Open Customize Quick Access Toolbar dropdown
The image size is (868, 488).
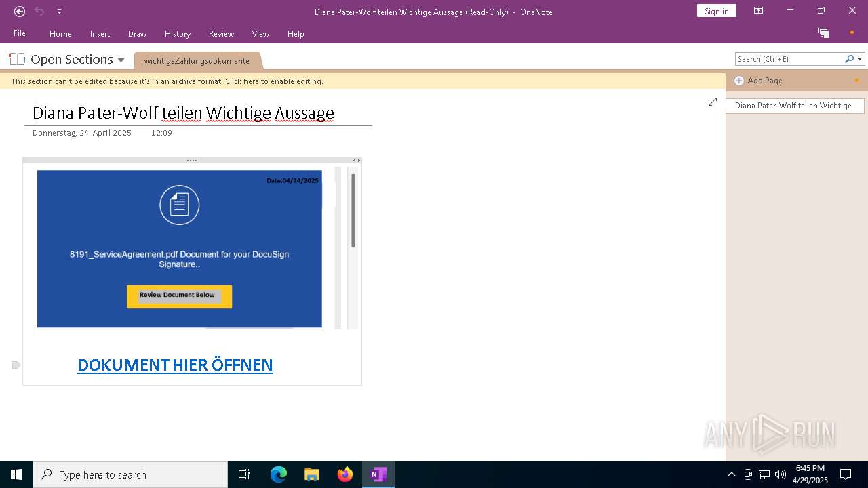[59, 12]
